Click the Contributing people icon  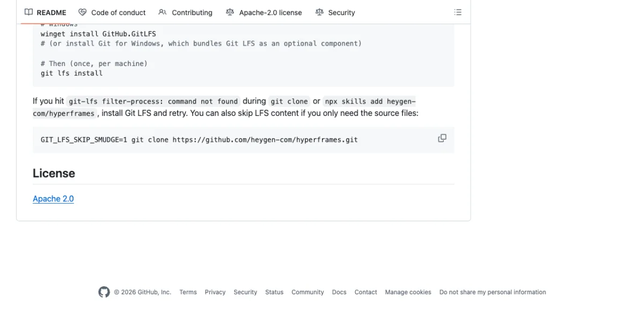(163, 12)
